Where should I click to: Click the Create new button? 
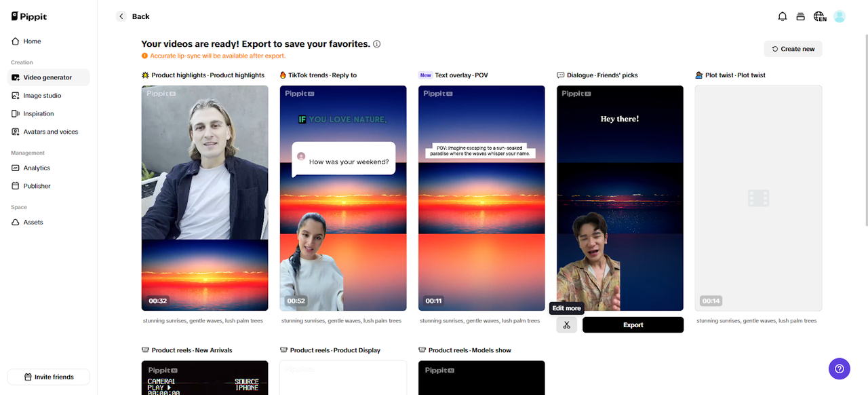793,48
